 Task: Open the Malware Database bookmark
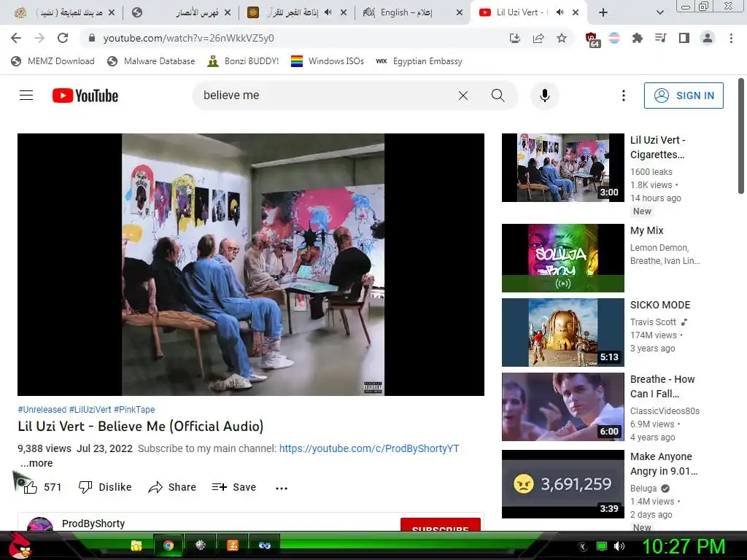(x=151, y=61)
